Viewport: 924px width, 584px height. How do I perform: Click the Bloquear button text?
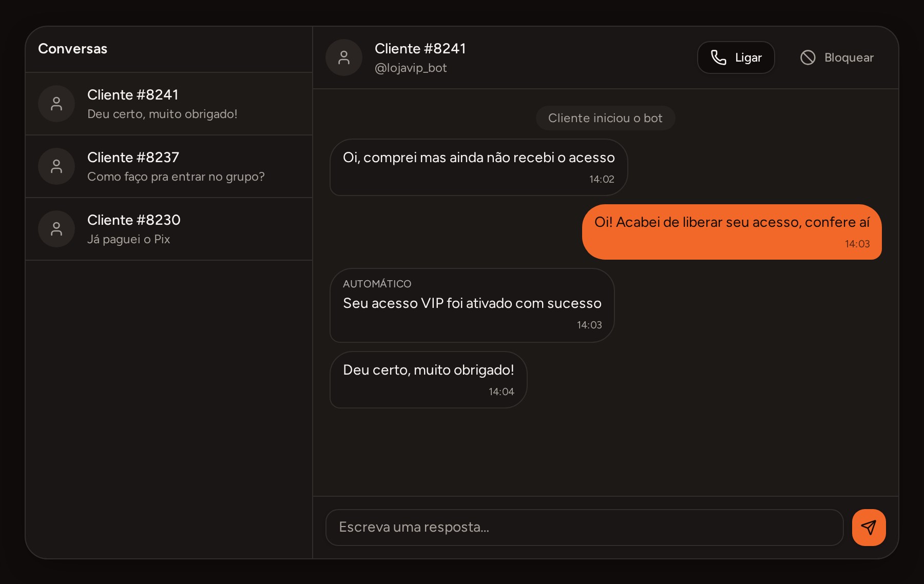pos(849,57)
